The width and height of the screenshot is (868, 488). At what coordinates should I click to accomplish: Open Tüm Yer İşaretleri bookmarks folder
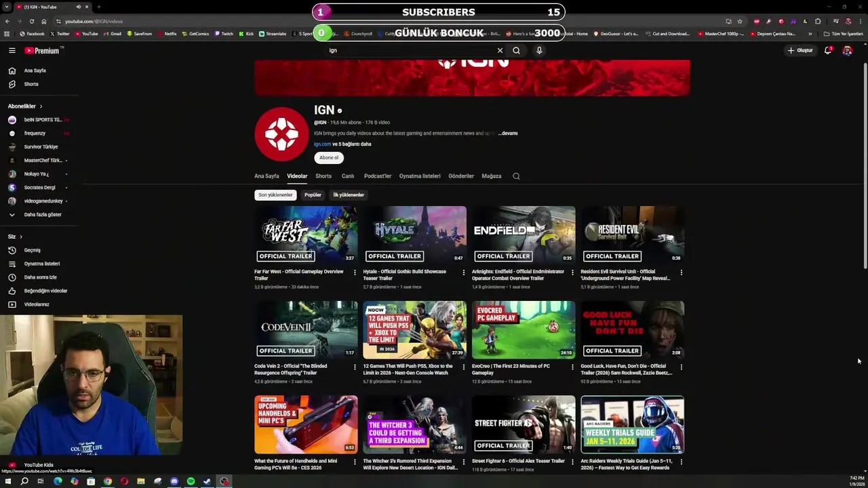point(844,34)
